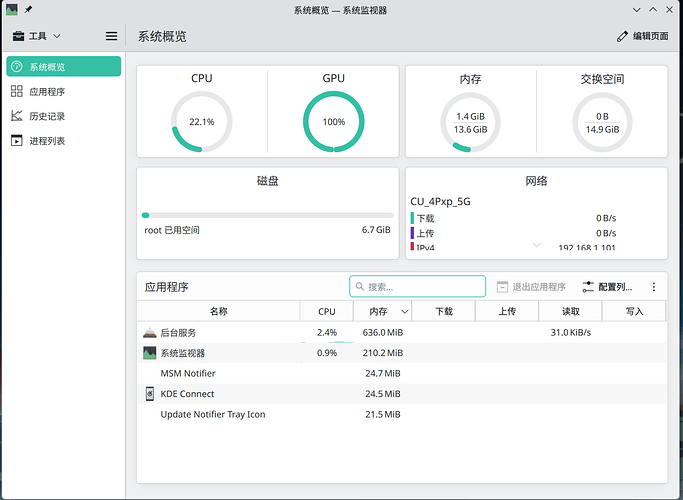Image resolution: width=683 pixels, height=500 pixels.
Task: Click the title bar app icon
Action: click(x=11, y=9)
